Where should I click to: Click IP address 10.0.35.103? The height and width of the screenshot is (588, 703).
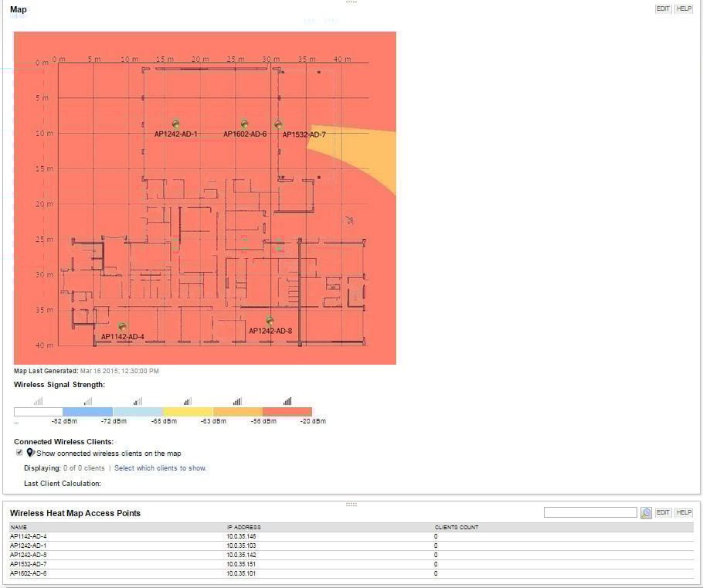click(x=241, y=546)
